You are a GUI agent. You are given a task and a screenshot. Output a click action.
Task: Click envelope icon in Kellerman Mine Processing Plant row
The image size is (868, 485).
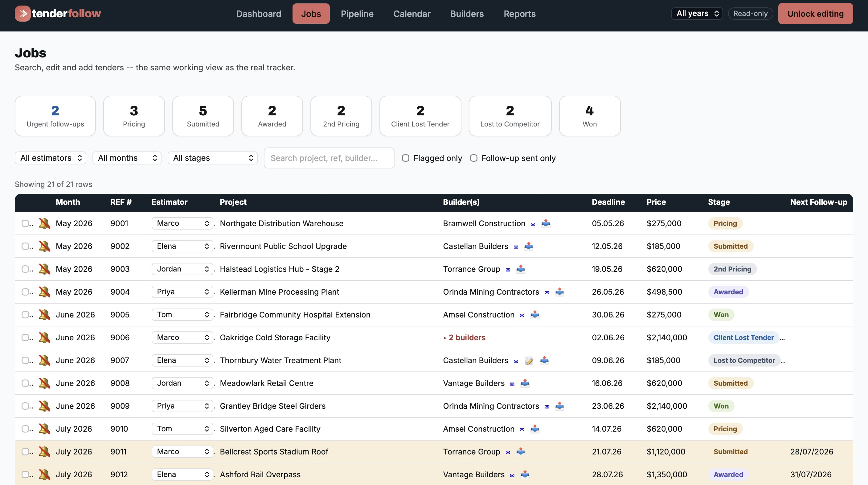click(x=547, y=293)
